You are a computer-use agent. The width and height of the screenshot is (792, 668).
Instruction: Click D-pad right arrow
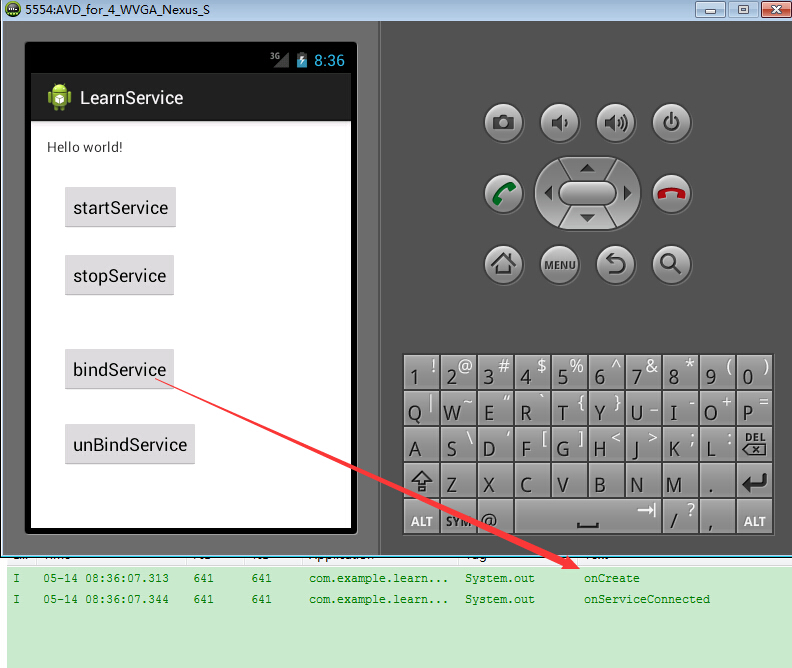(x=627, y=193)
